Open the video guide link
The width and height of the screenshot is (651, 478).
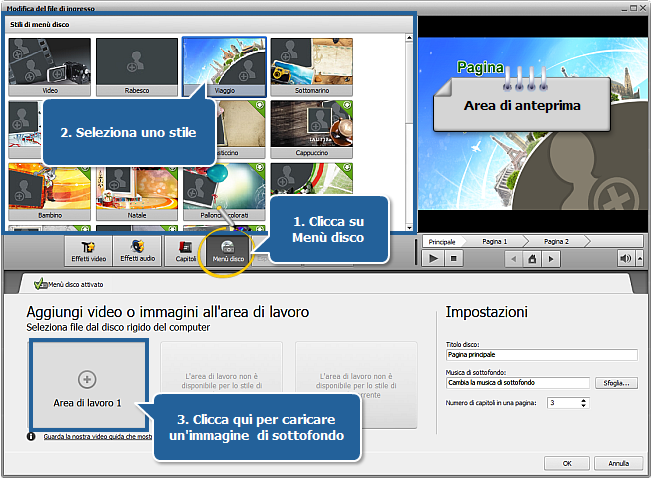[98, 436]
